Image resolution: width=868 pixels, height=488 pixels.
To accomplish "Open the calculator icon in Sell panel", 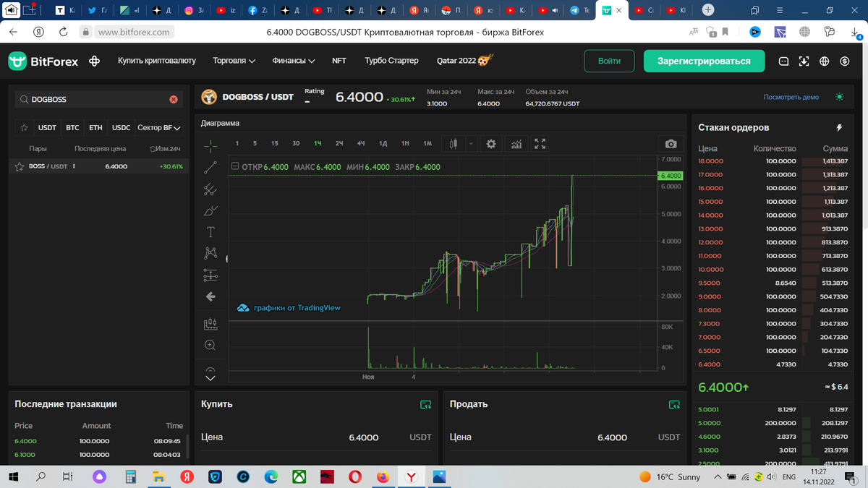I will pyautogui.click(x=674, y=404).
